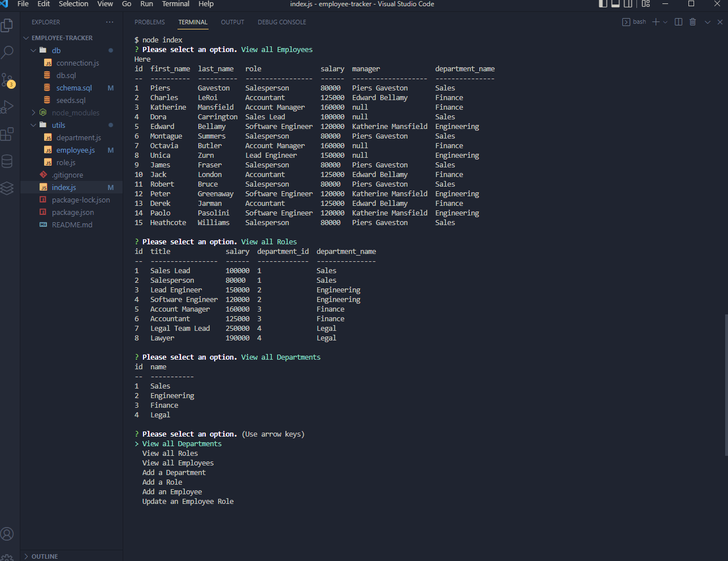Open the Run and Debug sidebar icon

[x=8, y=106]
